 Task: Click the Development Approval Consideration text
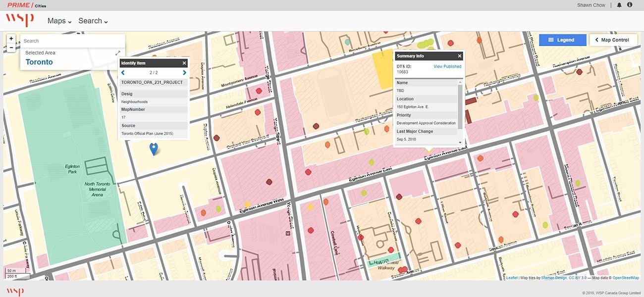point(426,123)
